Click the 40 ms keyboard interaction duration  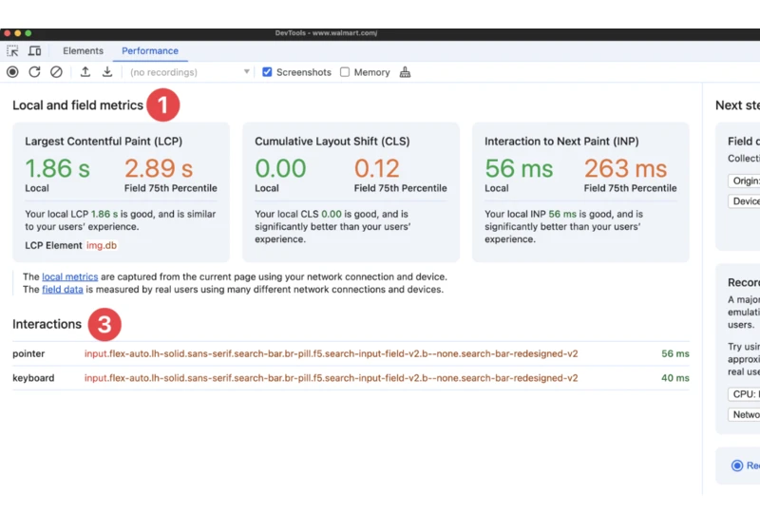675,378
